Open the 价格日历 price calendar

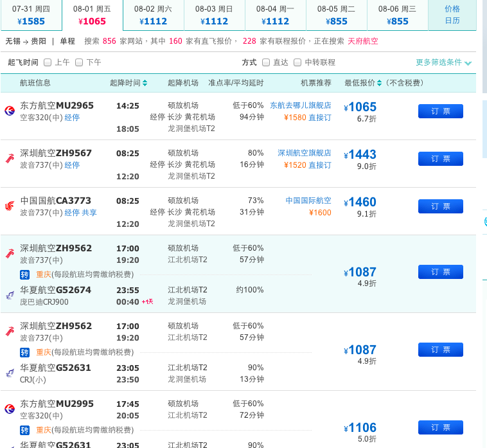pos(452,15)
